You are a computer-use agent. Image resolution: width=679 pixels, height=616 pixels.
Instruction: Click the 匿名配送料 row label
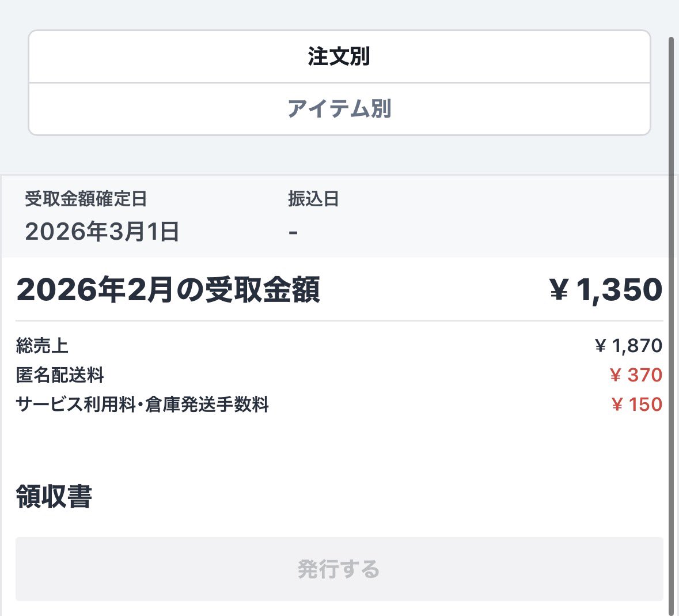pyautogui.click(x=60, y=375)
